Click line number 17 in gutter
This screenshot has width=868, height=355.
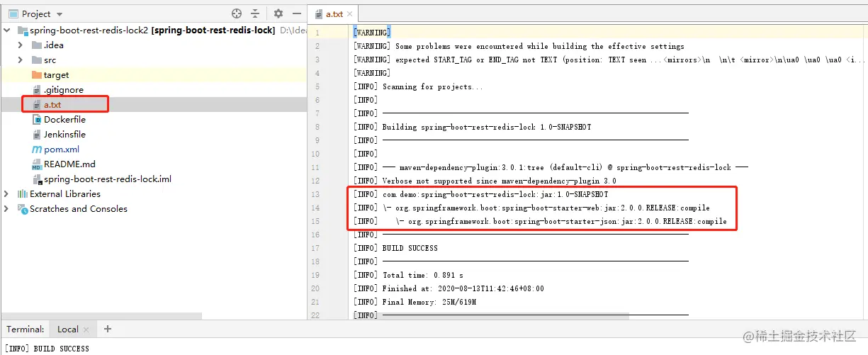coord(316,248)
